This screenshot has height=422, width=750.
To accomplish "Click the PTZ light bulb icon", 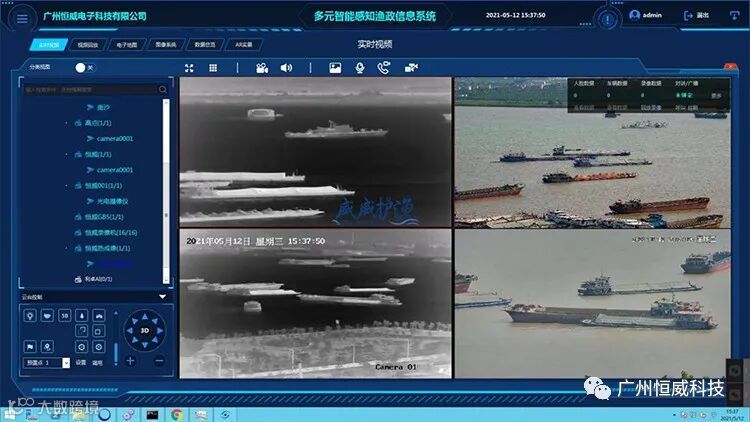I will (30, 316).
